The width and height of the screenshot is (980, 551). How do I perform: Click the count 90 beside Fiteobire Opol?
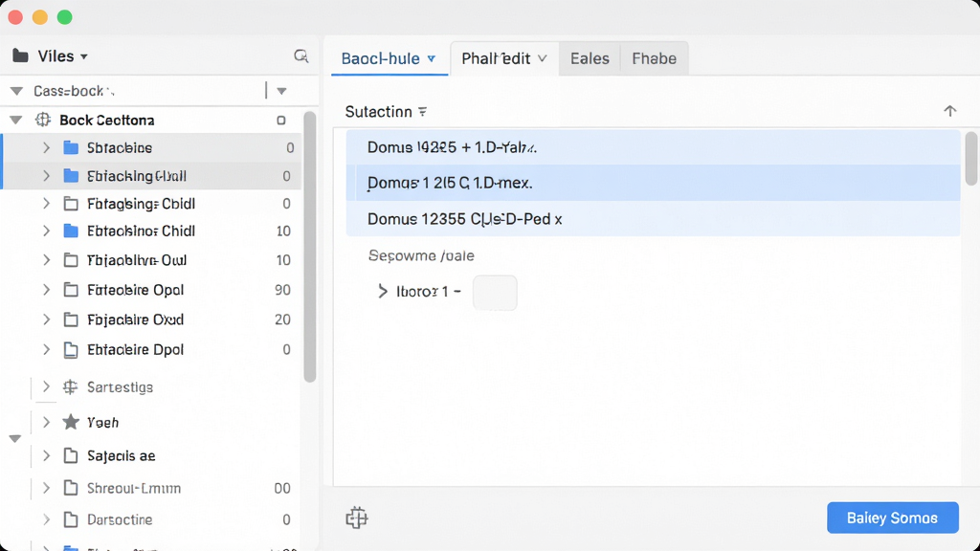(282, 290)
